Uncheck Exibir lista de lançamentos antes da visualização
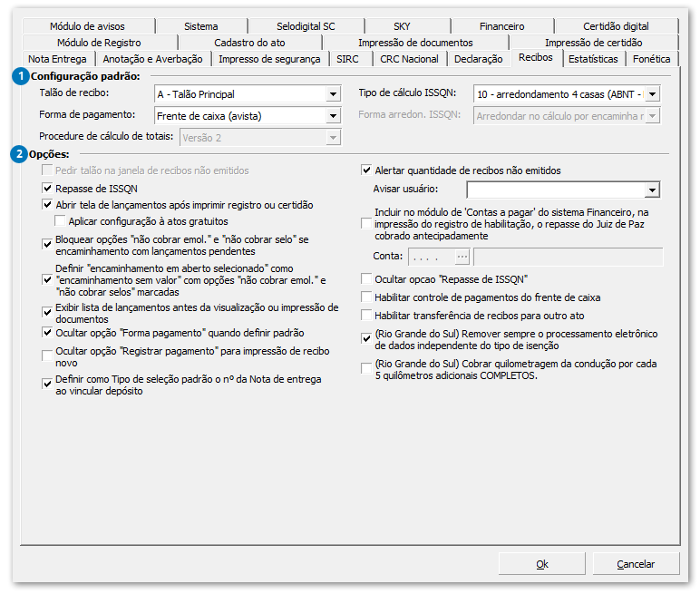This screenshot has width=700, height=594. pos(47,313)
